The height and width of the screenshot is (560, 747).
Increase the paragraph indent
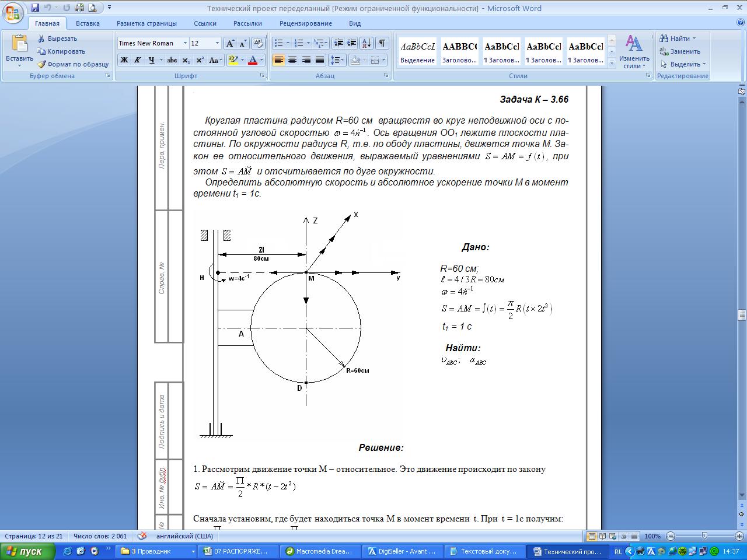[x=351, y=43]
